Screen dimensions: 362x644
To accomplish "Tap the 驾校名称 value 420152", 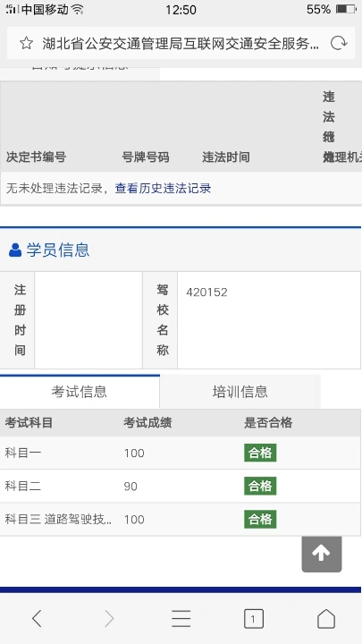I will coord(206,292).
